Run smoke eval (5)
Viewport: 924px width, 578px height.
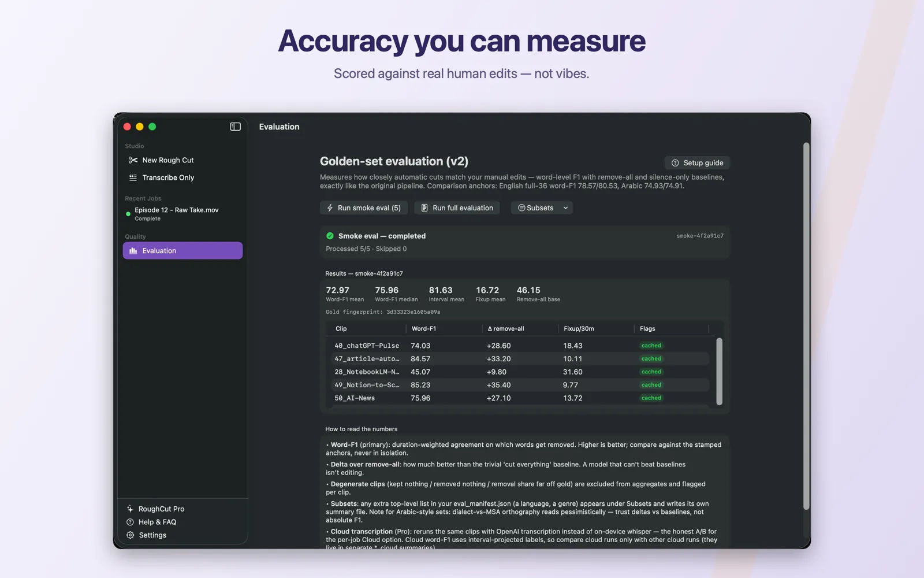coord(364,208)
